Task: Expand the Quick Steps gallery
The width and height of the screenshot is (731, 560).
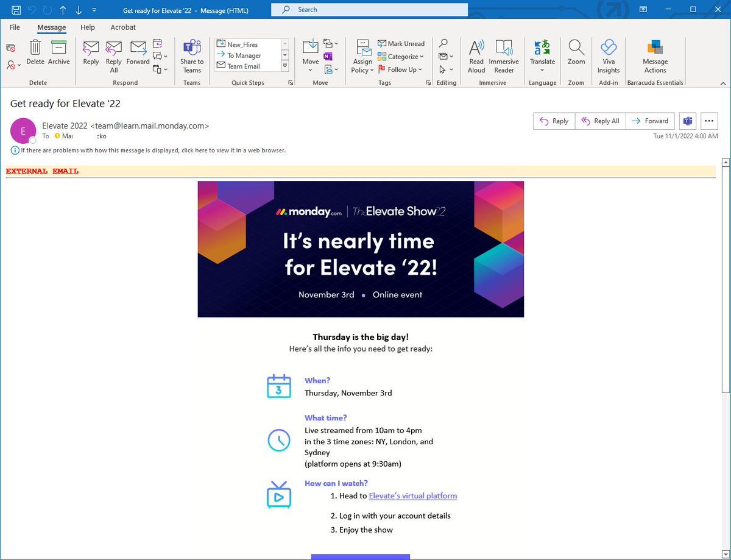Action: pos(284,66)
